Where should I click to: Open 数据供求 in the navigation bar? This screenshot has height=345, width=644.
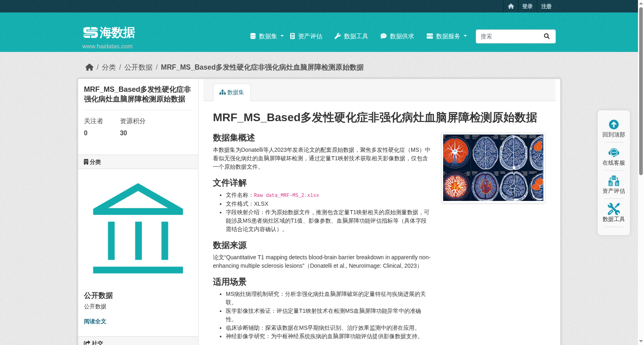[397, 36]
